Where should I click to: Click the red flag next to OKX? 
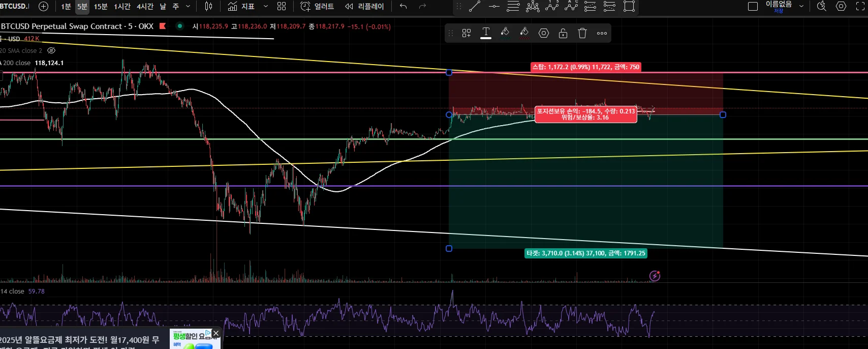[x=163, y=26]
